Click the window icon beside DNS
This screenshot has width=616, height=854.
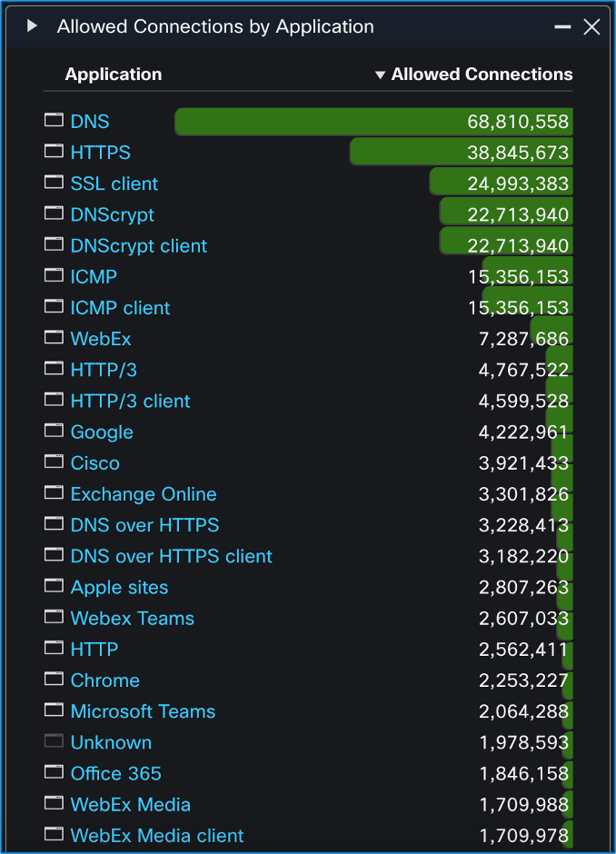coord(55,121)
